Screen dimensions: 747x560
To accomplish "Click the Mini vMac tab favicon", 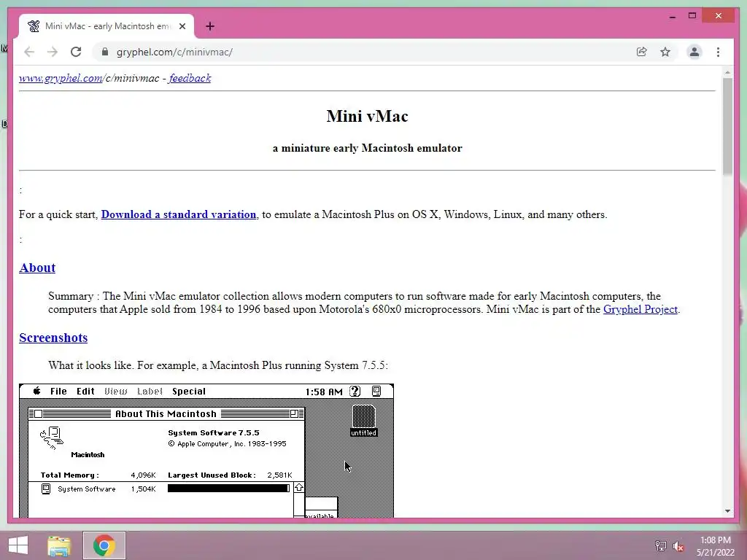I will (x=34, y=26).
